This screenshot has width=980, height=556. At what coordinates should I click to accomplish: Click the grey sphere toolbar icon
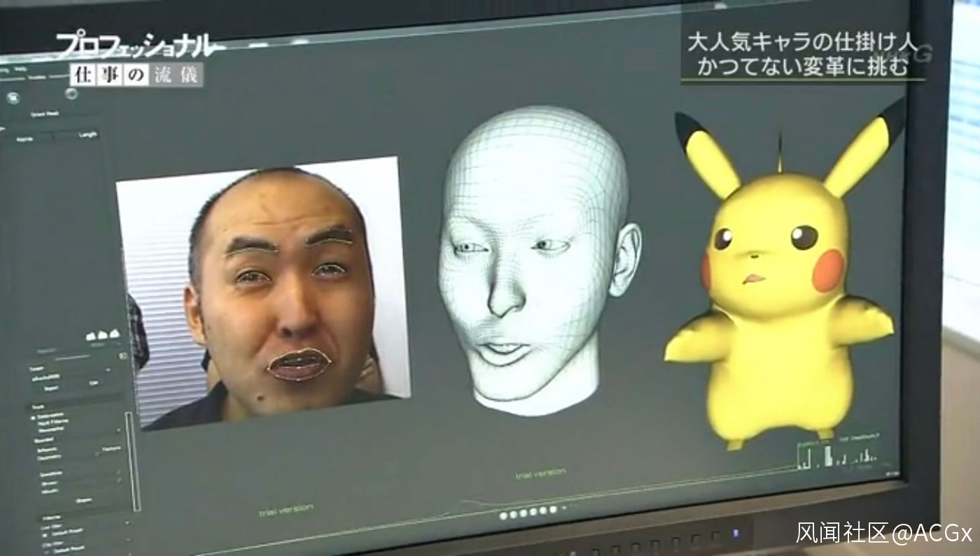coord(71,93)
